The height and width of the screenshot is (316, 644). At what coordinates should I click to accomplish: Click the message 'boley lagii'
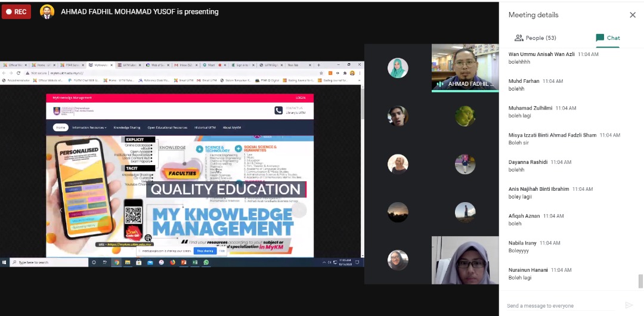point(521,196)
